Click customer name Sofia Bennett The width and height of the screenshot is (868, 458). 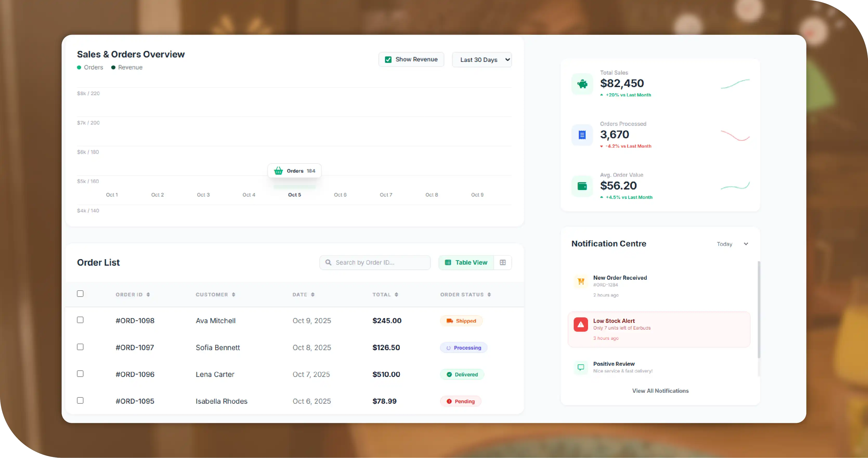click(x=218, y=348)
